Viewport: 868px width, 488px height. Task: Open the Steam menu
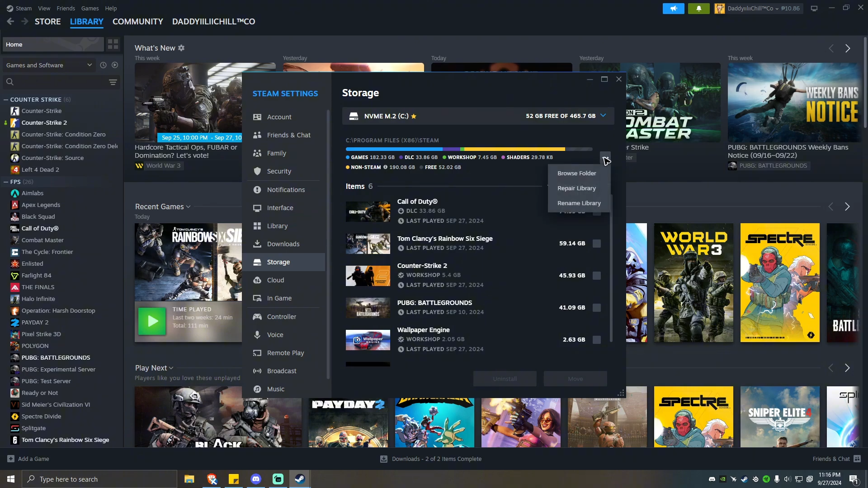(24, 8)
